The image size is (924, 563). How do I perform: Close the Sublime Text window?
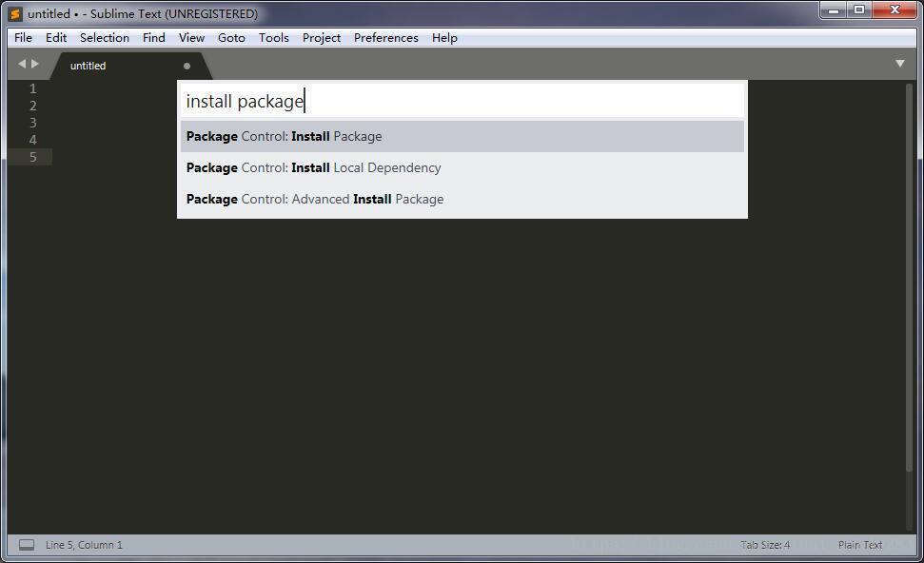[895, 10]
